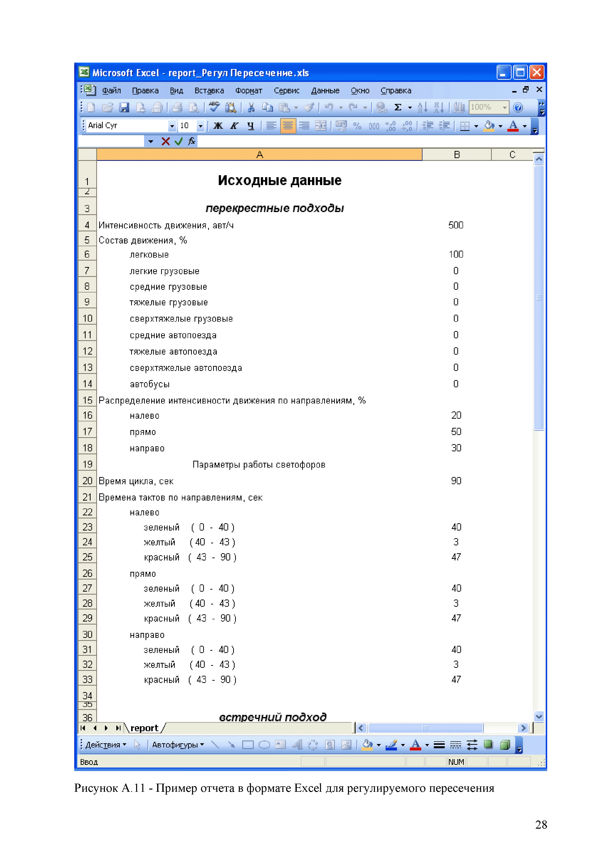Click the Merge and Center icon
This screenshot has height=868, width=614.
320,126
